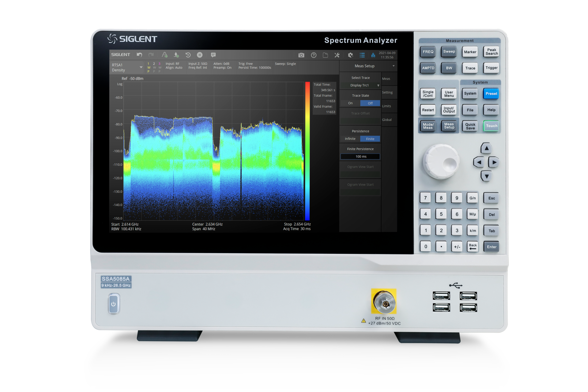Screen dimensions: 588x392
Task: Select trace 3 indicator in the status bar
Action: coord(160,67)
